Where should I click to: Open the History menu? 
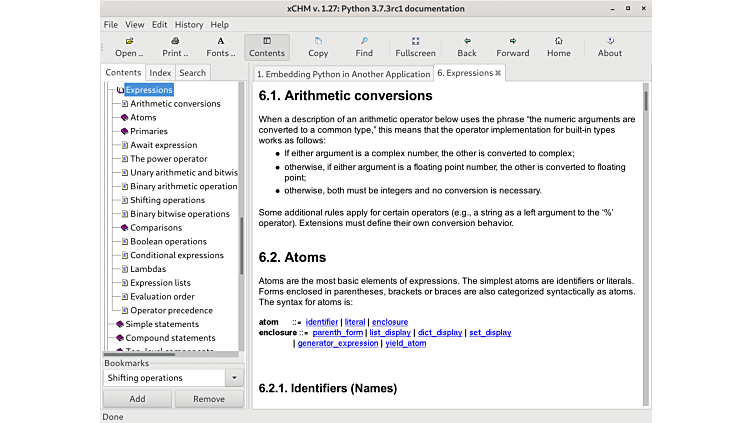(x=189, y=24)
